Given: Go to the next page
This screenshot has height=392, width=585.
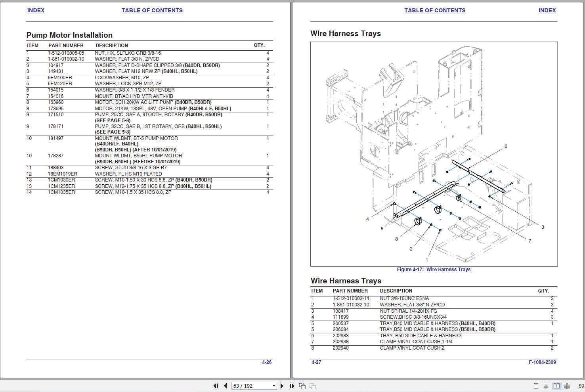Looking at the screenshot, I should tap(282, 386).
